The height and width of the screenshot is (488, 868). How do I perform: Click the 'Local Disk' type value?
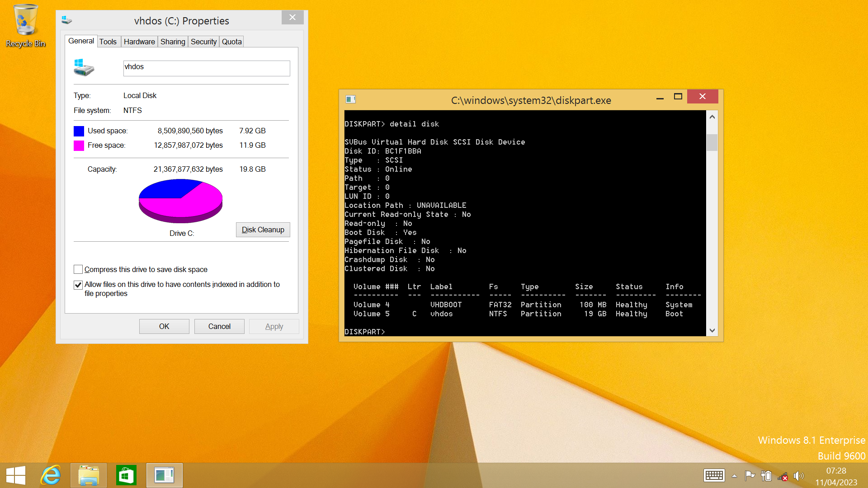coord(140,95)
